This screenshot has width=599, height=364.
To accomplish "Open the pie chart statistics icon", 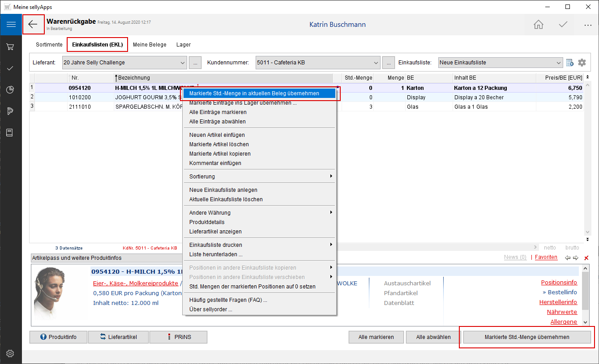I will (x=11, y=90).
